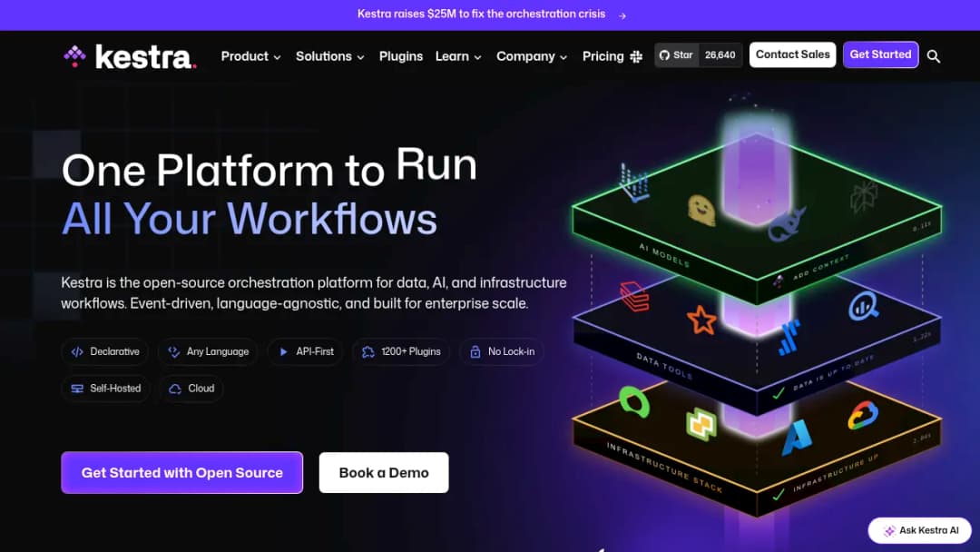Click the GitHub star count 26,640
This screenshot has width=980, height=552.
(720, 55)
